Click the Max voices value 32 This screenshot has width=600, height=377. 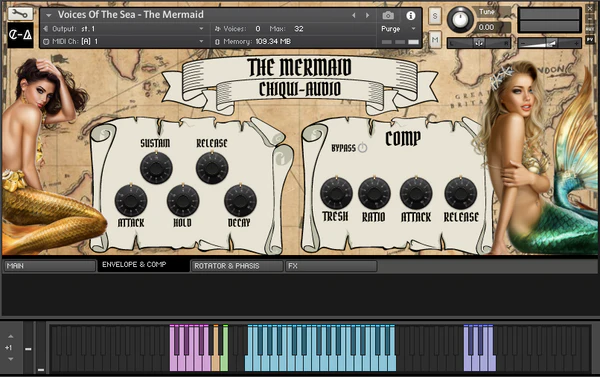pos(299,29)
